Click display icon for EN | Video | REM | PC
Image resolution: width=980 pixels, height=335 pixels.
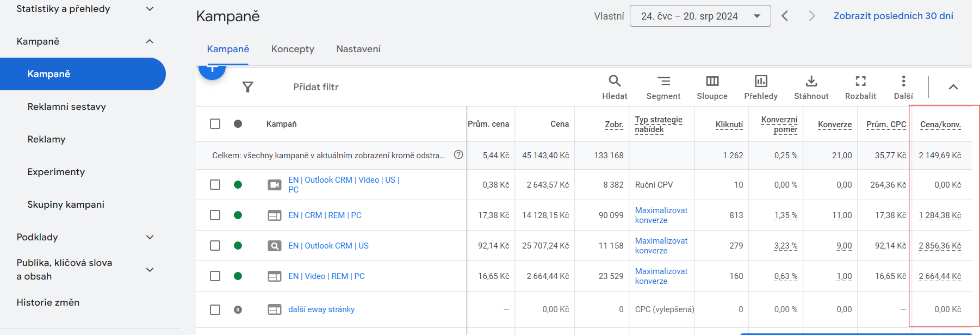point(275,276)
